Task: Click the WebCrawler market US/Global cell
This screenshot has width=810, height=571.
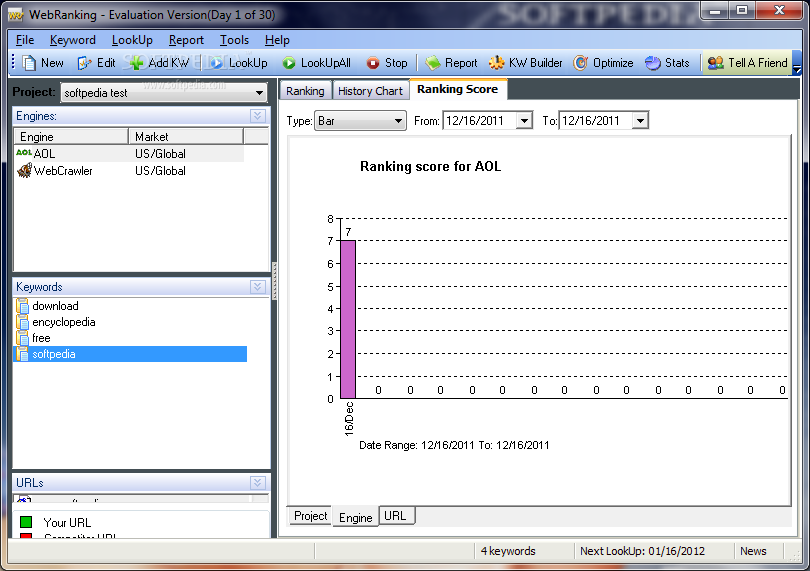Action: pos(160,171)
